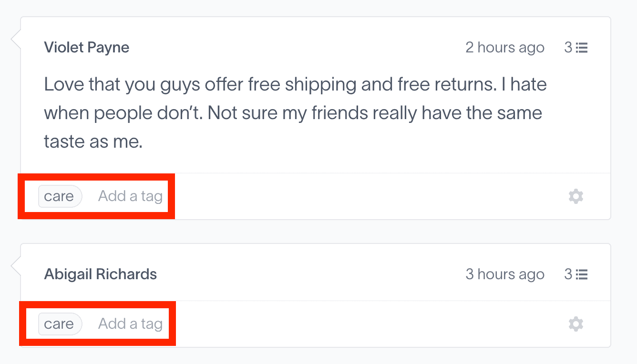Open the settings gear on Violet Payne's card
The image size is (637, 364).
click(576, 196)
